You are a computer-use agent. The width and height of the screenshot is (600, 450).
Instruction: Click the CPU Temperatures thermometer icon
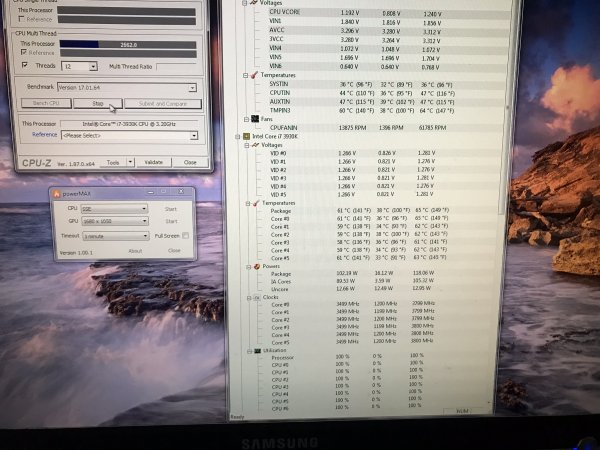[x=256, y=203]
